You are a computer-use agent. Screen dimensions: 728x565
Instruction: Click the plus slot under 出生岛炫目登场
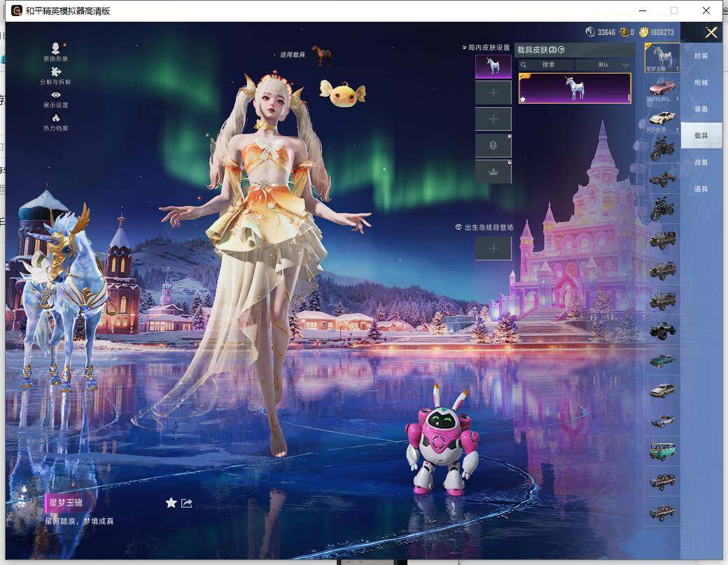(x=493, y=249)
